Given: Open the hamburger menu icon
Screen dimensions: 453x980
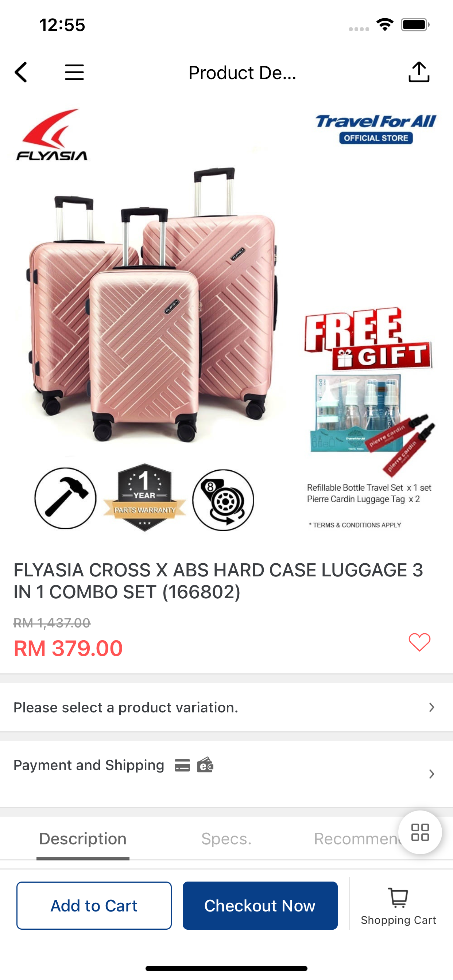Looking at the screenshot, I should tap(74, 72).
